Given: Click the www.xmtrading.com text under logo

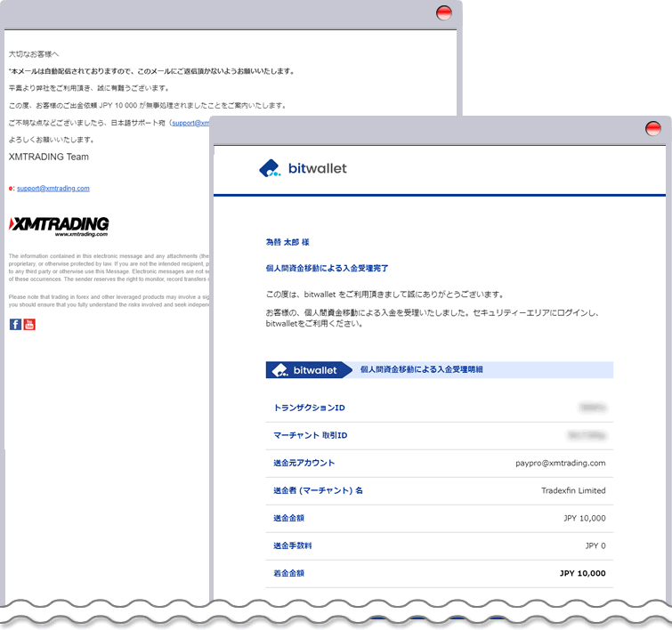Looking at the screenshot, I should [81, 234].
